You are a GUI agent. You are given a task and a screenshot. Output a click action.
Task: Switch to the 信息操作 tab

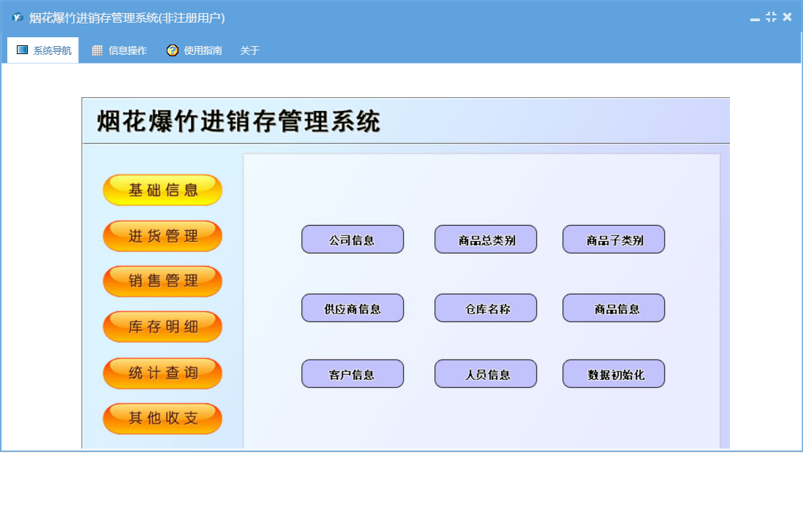click(118, 50)
